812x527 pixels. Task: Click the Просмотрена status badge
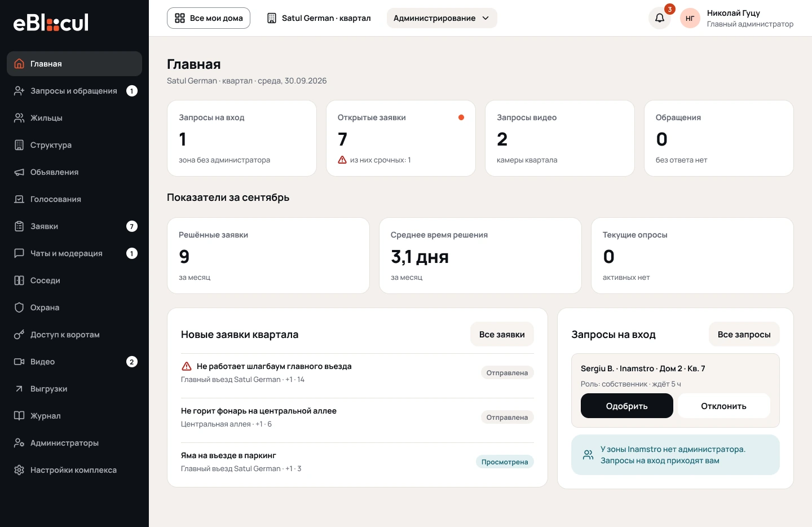pos(505,462)
